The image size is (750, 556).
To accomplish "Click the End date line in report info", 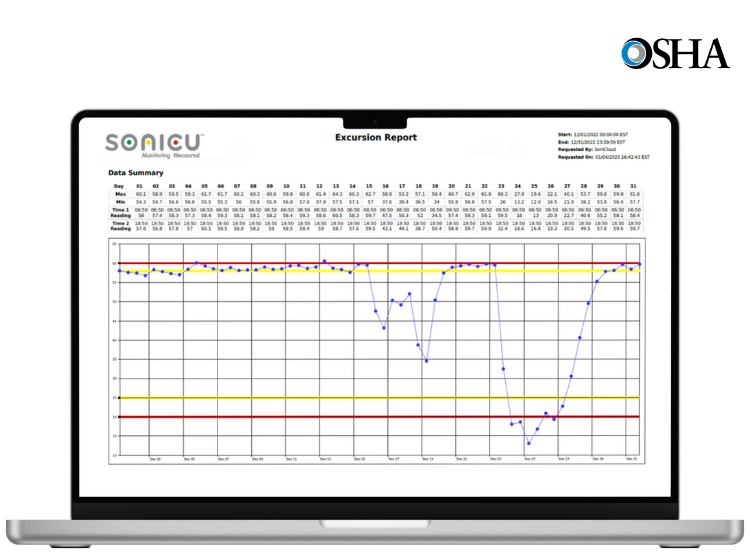I will [599, 142].
